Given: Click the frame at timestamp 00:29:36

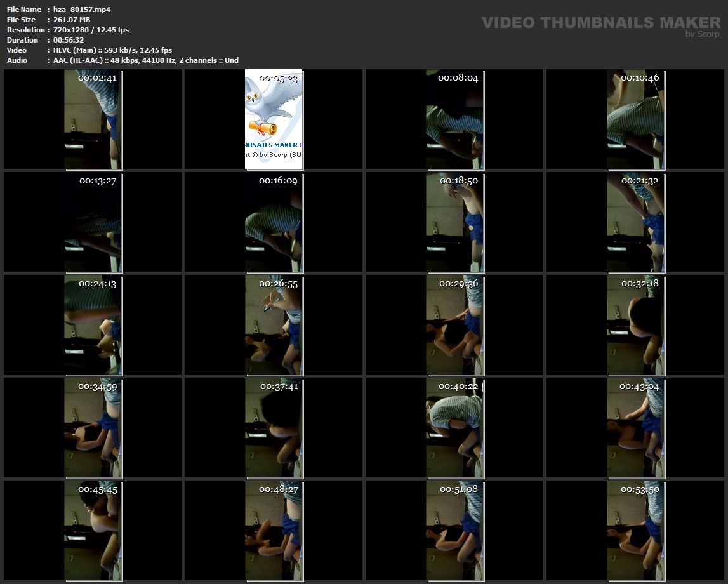Looking at the screenshot, I should tap(454, 325).
